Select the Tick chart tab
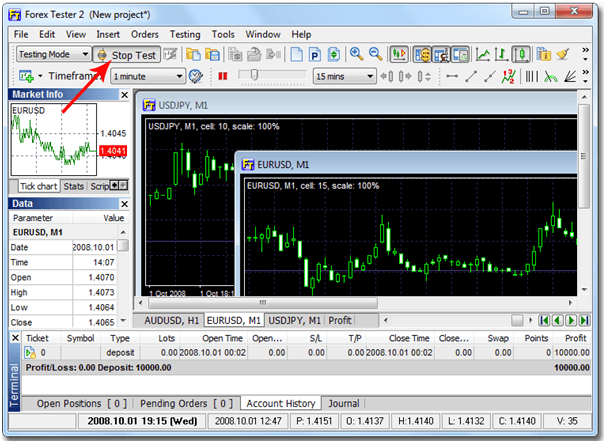The height and width of the screenshot is (443, 606). (x=39, y=186)
